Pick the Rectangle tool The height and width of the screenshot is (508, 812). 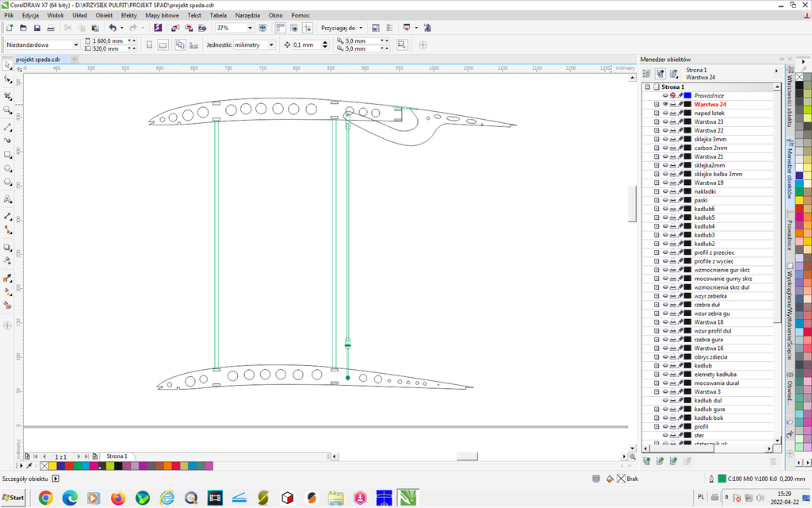click(x=8, y=155)
